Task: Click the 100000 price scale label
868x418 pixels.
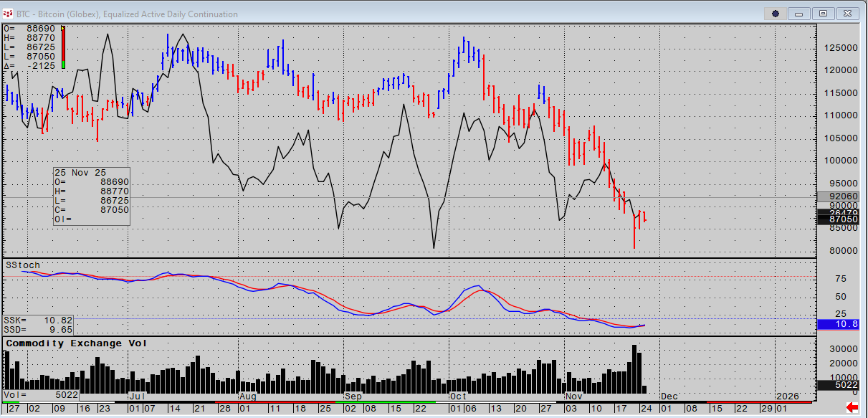Action: (840, 161)
